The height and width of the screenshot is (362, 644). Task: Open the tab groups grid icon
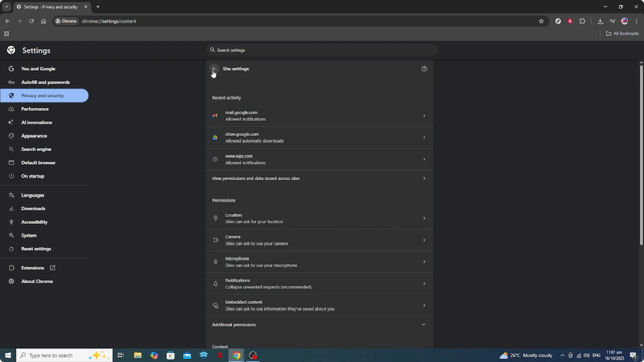[6, 33]
